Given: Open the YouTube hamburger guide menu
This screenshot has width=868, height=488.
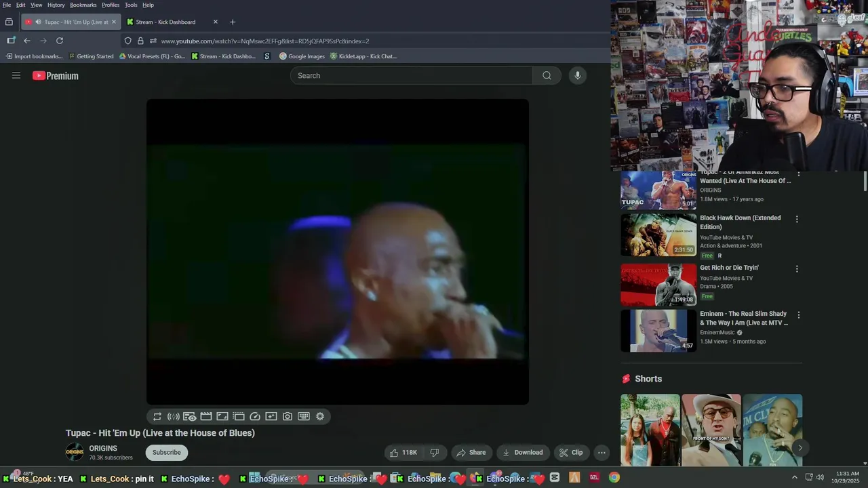Looking at the screenshot, I should [x=16, y=75].
